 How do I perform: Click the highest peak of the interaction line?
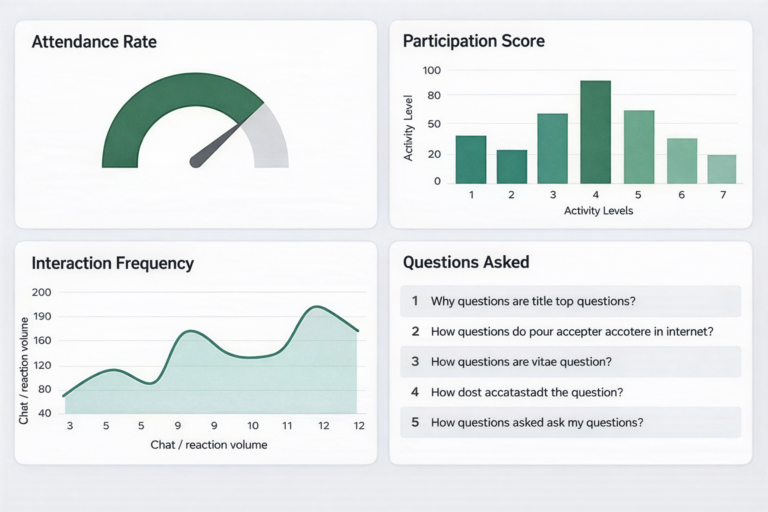(316, 307)
